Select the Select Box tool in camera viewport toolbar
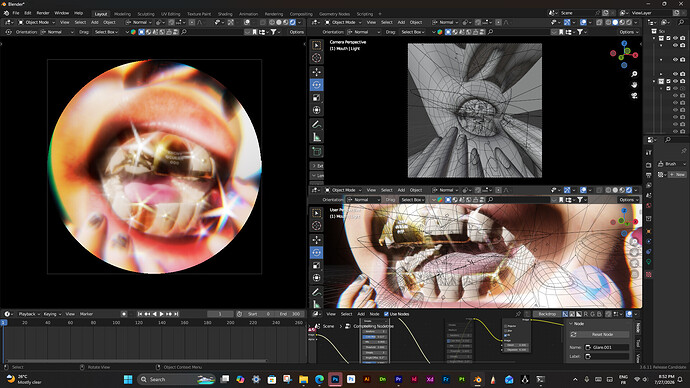The height and width of the screenshot is (388, 690). point(316,45)
